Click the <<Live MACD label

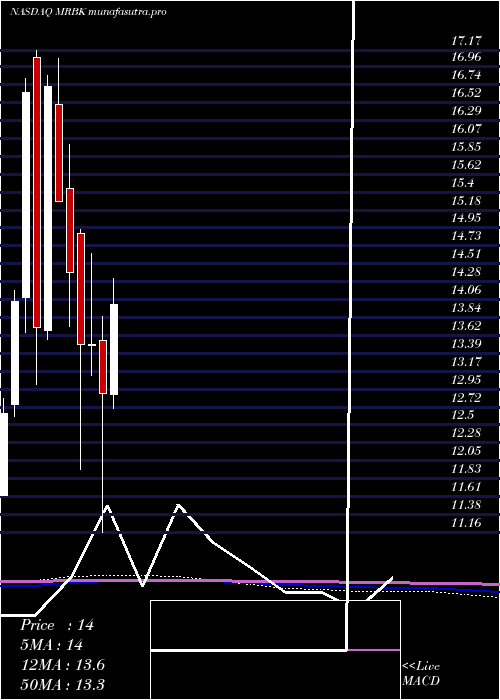(x=421, y=674)
